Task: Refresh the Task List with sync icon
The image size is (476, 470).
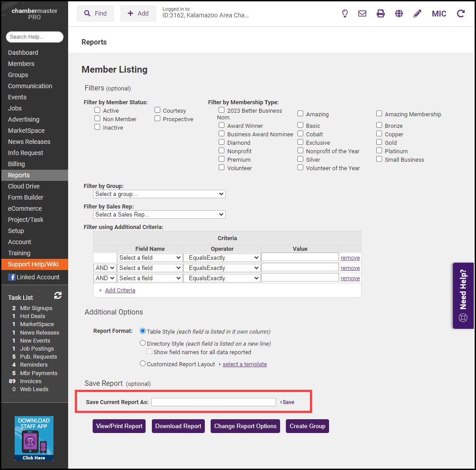Action: click(58, 295)
